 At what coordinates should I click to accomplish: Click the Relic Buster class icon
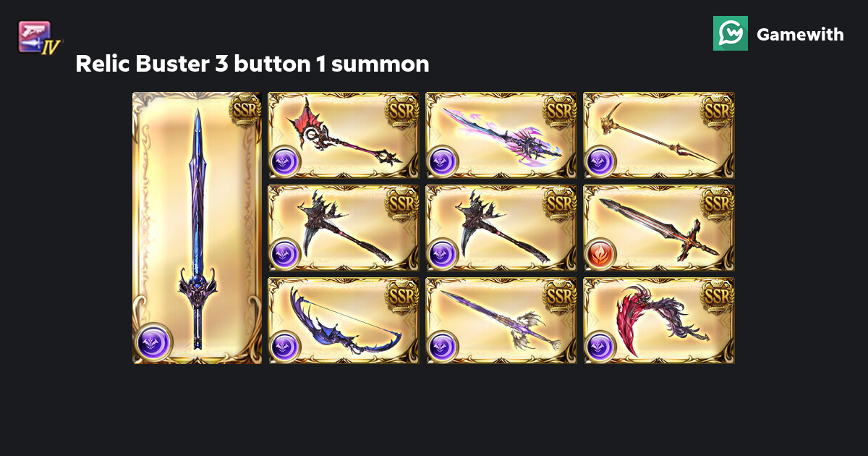(x=38, y=38)
